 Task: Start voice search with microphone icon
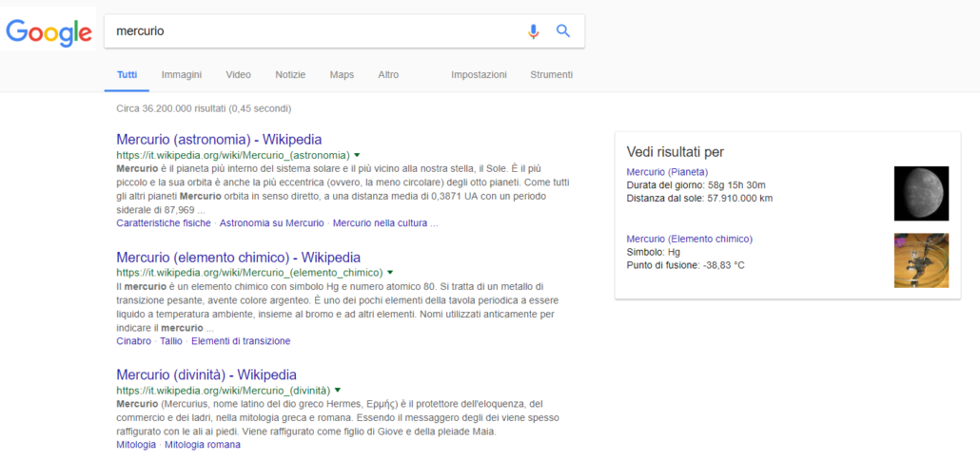[533, 31]
